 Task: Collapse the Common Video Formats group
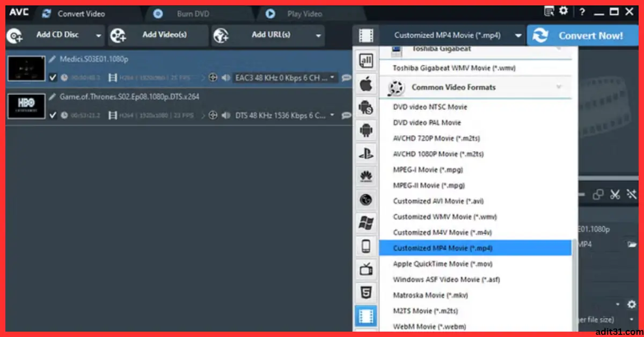click(x=559, y=87)
